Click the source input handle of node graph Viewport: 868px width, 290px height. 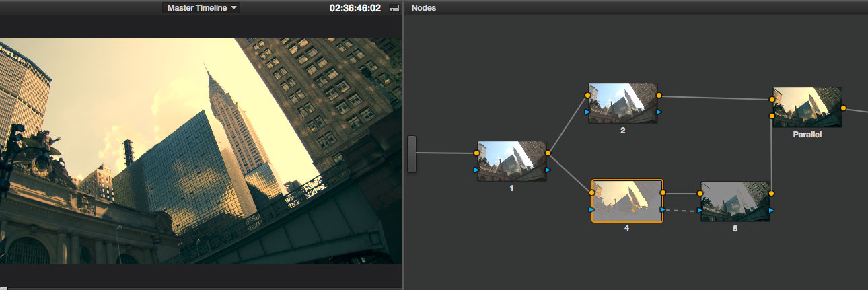pyautogui.click(x=412, y=153)
